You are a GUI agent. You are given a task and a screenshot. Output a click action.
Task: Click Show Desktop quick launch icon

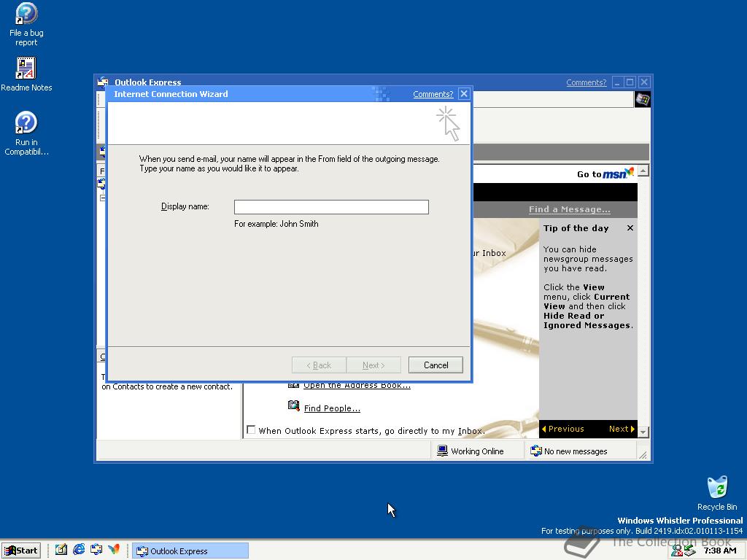point(61,550)
